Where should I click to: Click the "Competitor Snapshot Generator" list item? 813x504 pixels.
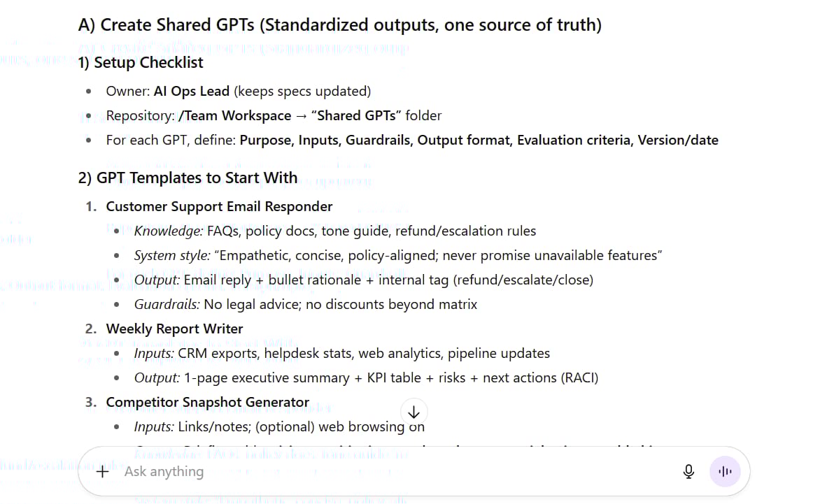(207, 402)
